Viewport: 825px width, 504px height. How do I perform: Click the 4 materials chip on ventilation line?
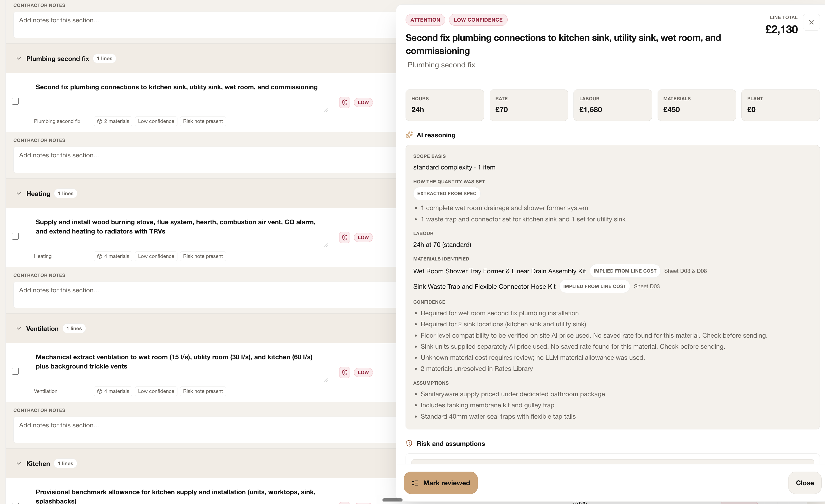[x=113, y=391]
